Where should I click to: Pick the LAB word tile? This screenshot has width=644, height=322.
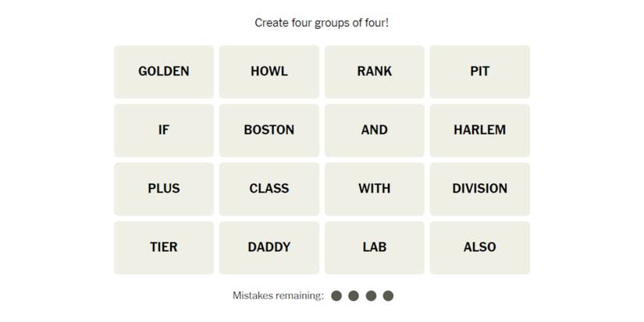(x=375, y=247)
